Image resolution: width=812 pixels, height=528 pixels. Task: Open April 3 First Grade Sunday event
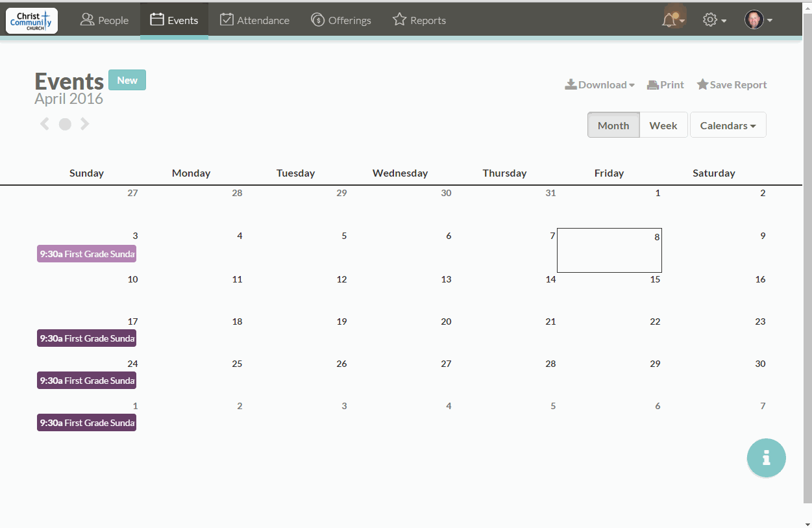tap(86, 254)
